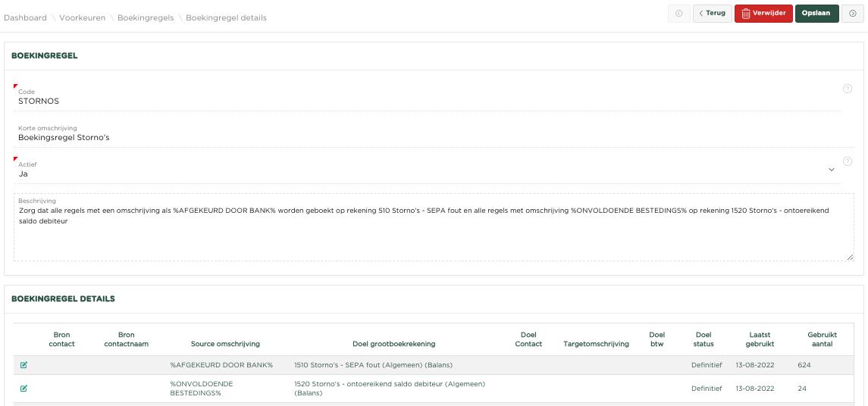Open help icon beside Code field
The height and width of the screenshot is (406, 868).
[847, 89]
